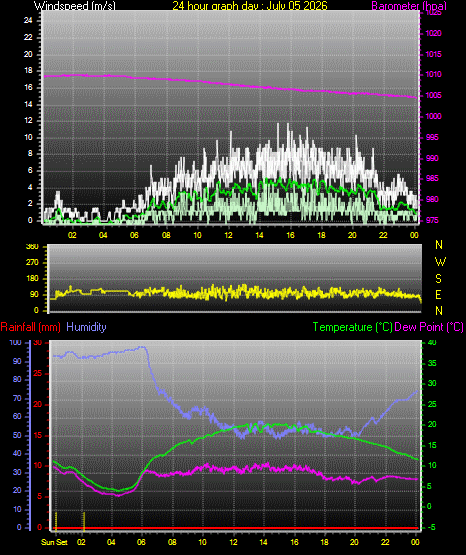This screenshot has height=555, width=466.
Task: Click the second yellow marker near 02
Action: [x=84, y=521]
